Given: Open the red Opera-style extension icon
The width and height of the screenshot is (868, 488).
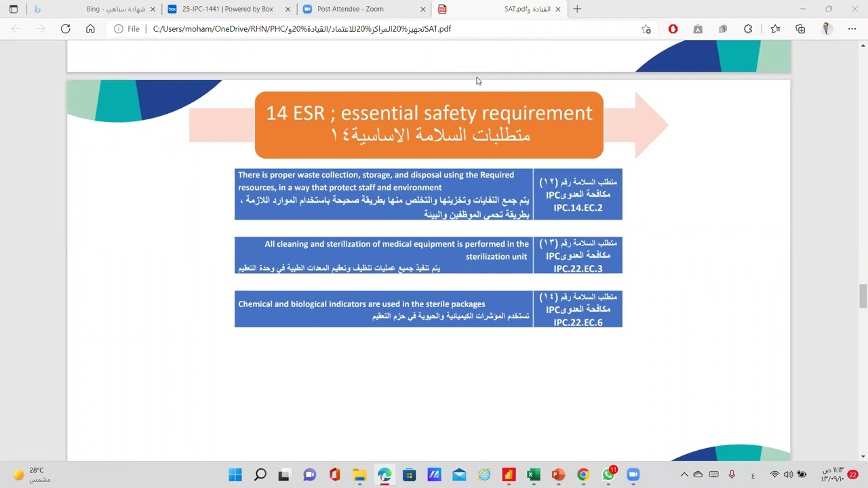Looking at the screenshot, I should (x=673, y=29).
